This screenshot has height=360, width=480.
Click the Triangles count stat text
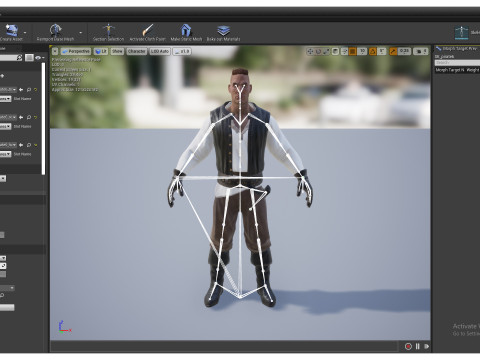(67, 75)
